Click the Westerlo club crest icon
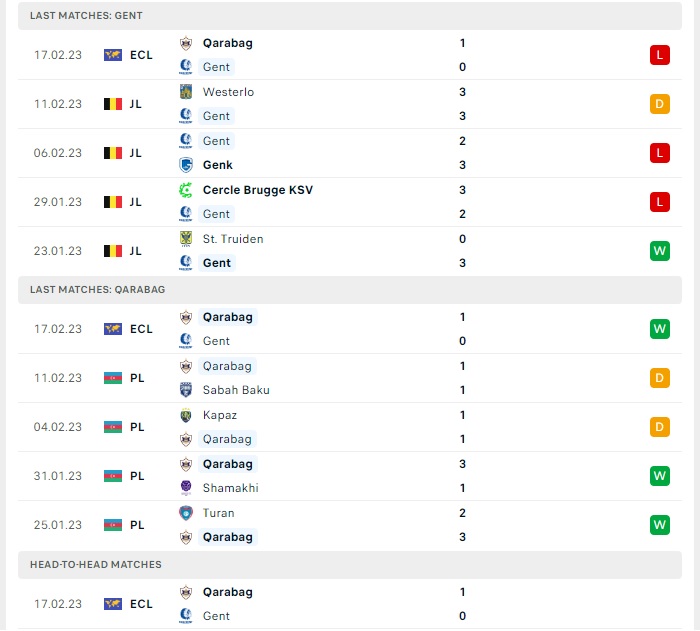The image size is (700, 631). (186, 92)
